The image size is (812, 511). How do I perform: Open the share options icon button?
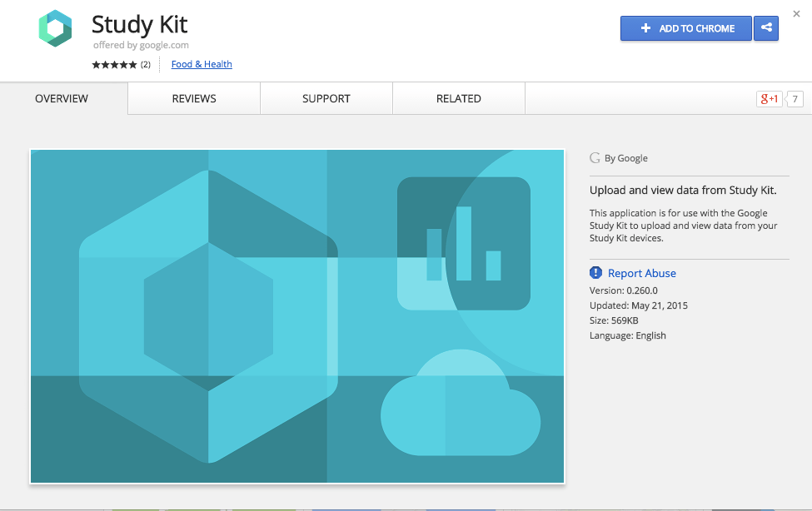click(x=765, y=28)
